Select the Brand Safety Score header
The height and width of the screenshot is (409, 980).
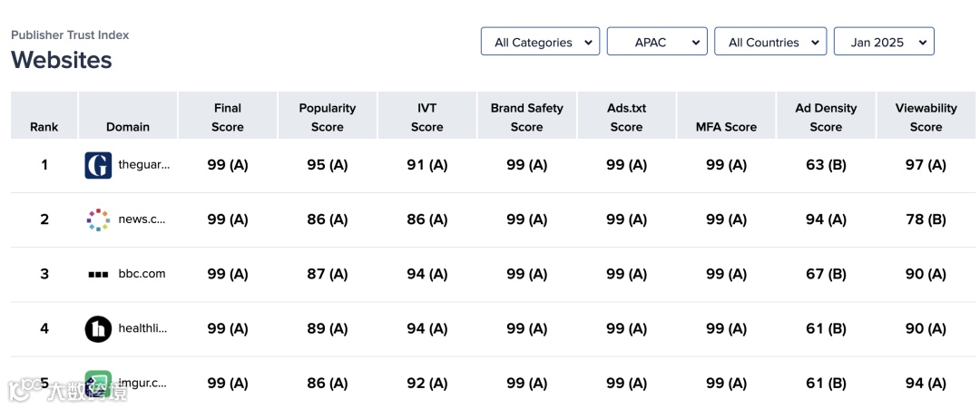[526, 117]
